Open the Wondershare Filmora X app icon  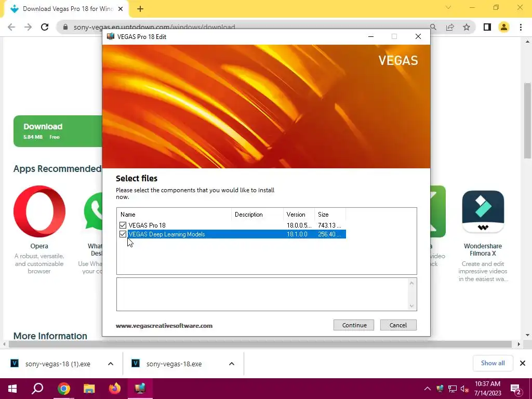pos(483,211)
